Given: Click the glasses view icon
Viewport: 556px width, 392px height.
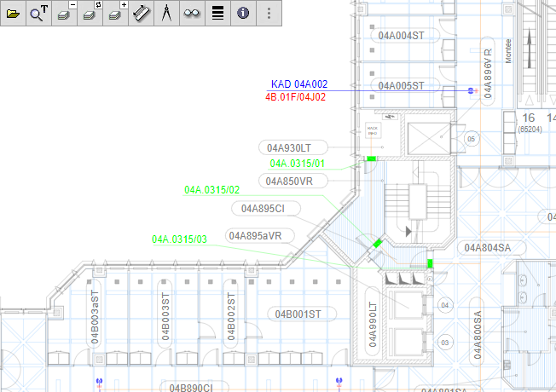Looking at the screenshot, I should click(x=192, y=14).
